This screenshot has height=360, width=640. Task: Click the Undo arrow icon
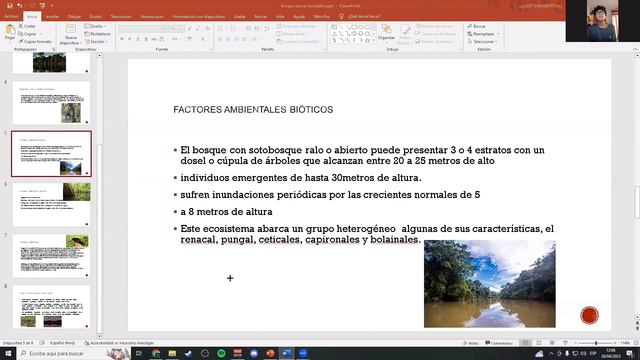(x=20, y=6)
